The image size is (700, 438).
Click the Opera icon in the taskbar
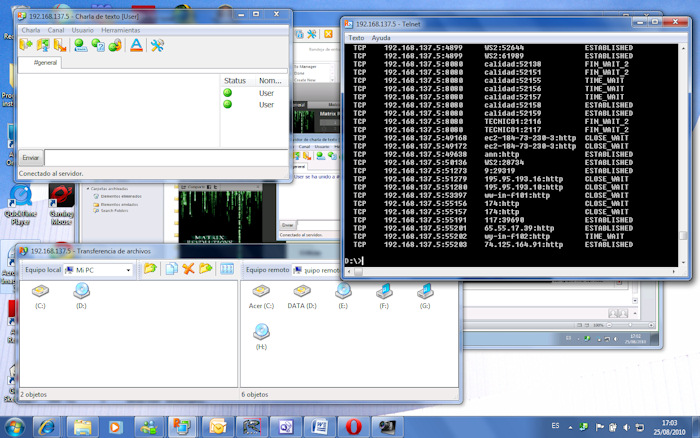[353, 426]
